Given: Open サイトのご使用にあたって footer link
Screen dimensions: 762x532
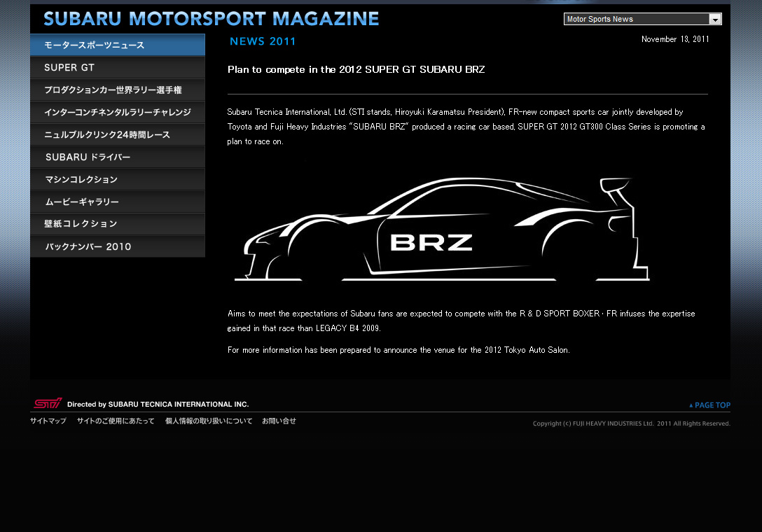Looking at the screenshot, I should [x=116, y=421].
